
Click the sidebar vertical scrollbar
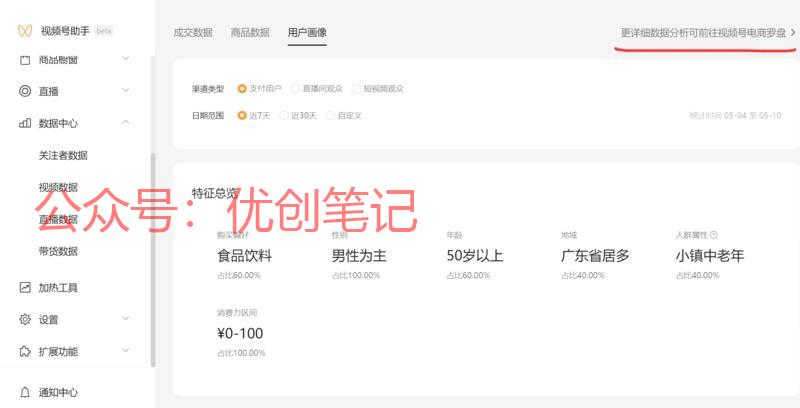153,260
